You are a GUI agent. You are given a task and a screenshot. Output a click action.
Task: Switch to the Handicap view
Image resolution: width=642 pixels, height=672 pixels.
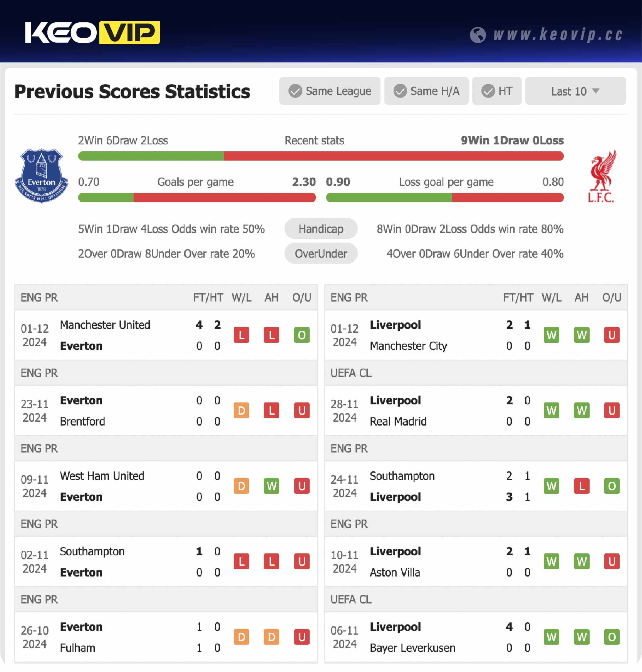(x=321, y=229)
